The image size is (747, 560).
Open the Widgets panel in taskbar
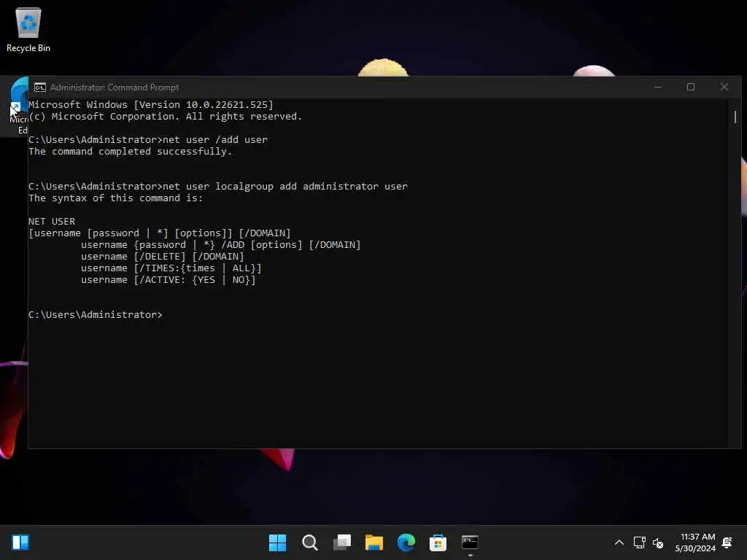20,542
